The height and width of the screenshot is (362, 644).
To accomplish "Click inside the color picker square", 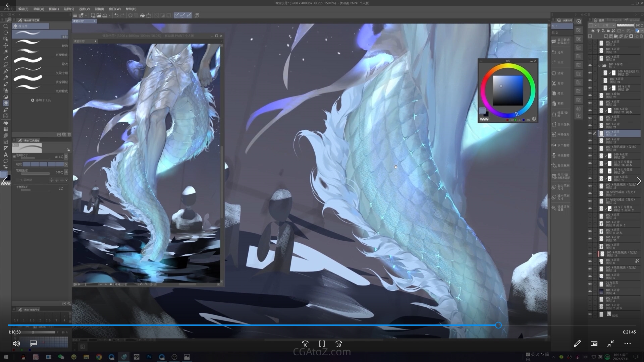I will pyautogui.click(x=507, y=90).
